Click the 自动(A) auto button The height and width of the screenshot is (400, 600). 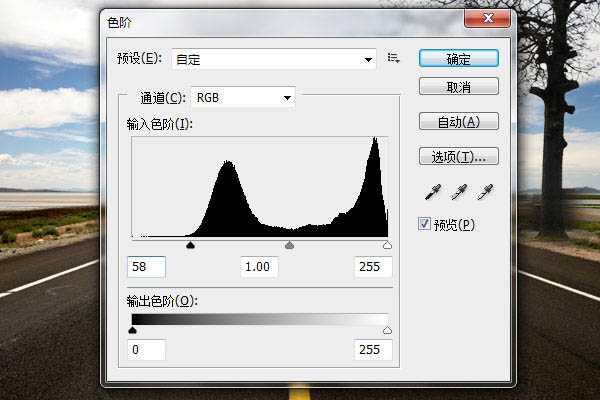459,122
